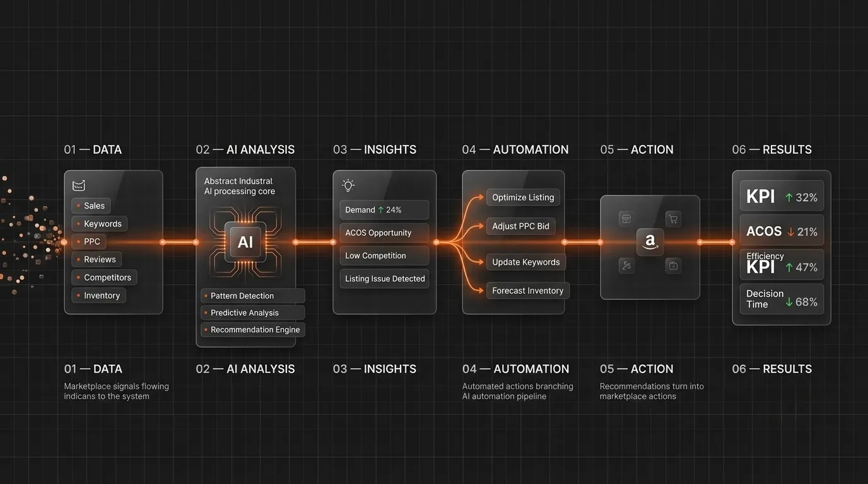Select the Competitors pill
This screenshot has height=484, width=868.
click(104, 277)
